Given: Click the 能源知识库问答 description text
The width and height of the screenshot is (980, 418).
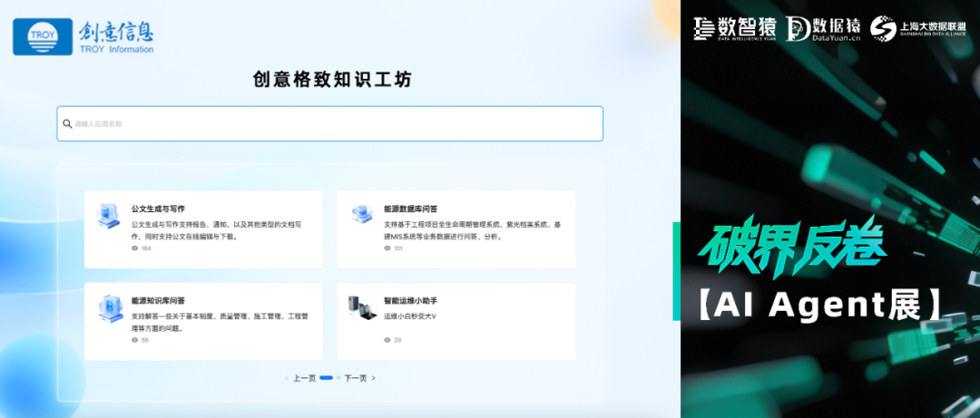Looking at the screenshot, I should pos(220,323).
